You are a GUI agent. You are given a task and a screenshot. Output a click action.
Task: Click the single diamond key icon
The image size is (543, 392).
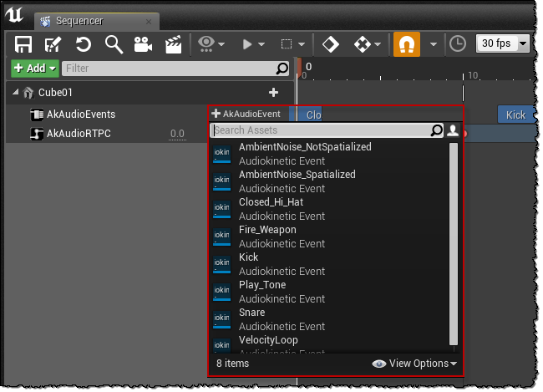(330, 44)
